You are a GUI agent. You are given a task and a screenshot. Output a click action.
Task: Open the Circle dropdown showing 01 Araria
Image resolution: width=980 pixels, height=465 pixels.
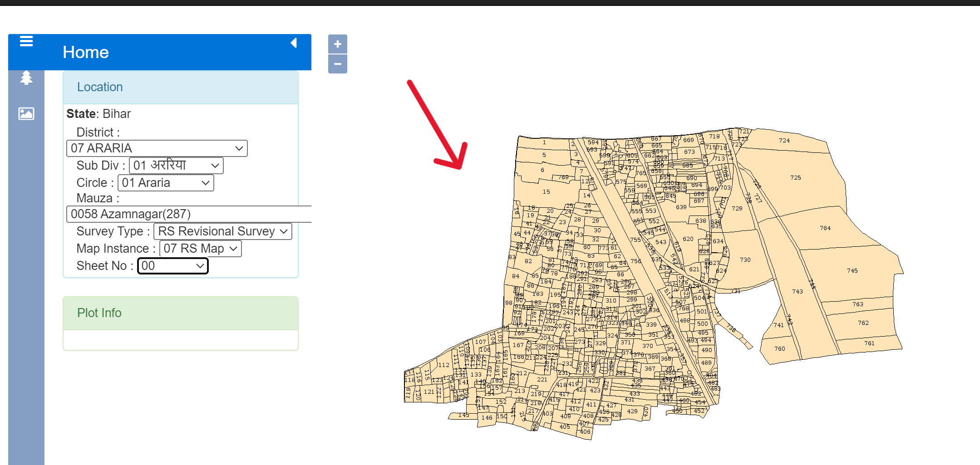point(166,183)
